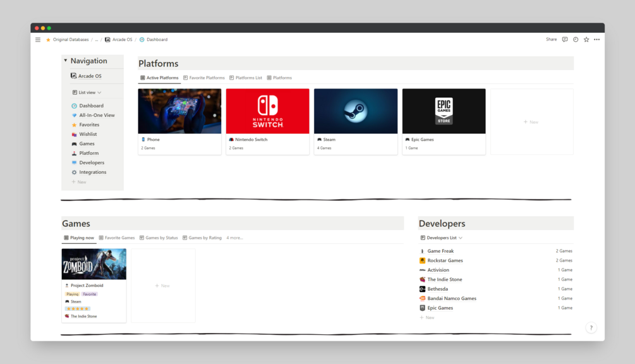The image size is (635, 364).
Task: Expand the 4 more game views
Action: (x=234, y=238)
